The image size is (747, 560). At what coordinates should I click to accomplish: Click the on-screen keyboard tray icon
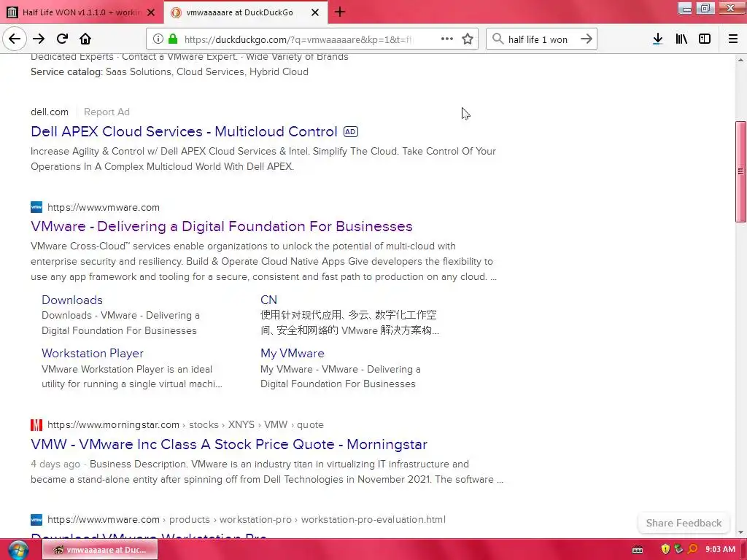tap(638, 550)
